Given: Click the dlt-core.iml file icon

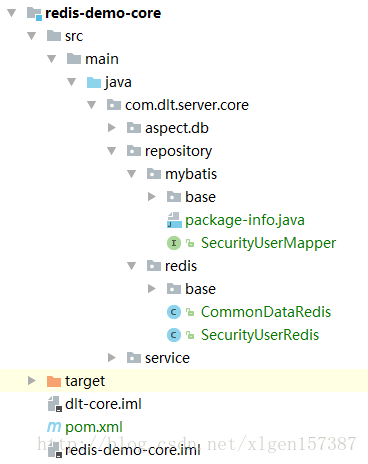Looking at the screenshot, I should pyautogui.click(x=55, y=404).
